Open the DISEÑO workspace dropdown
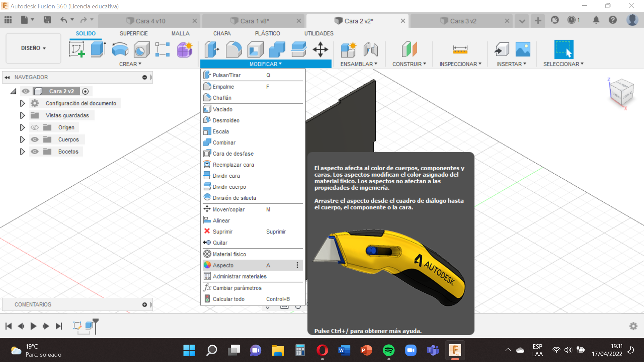The height and width of the screenshot is (362, 644). 33,48
